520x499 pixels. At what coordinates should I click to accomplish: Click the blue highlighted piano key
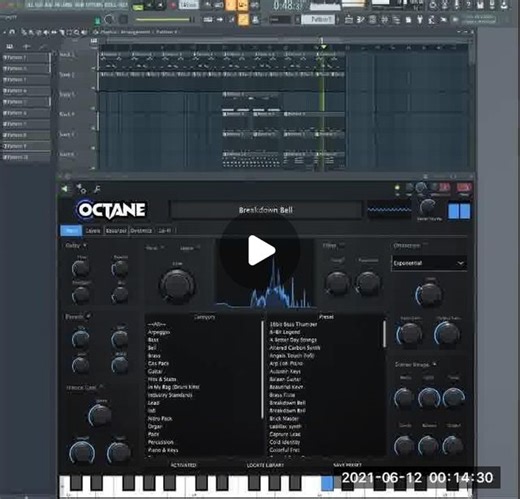[327, 483]
